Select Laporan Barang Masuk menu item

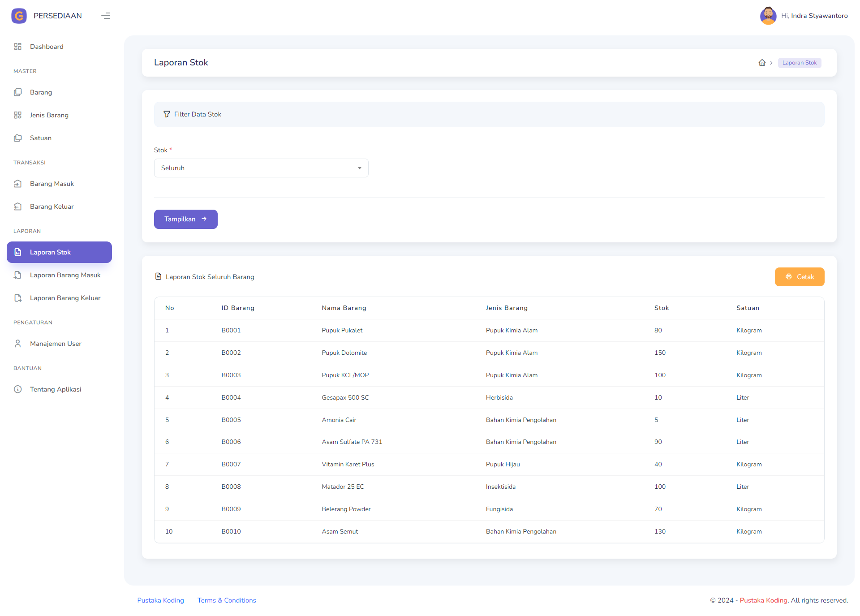tap(65, 275)
